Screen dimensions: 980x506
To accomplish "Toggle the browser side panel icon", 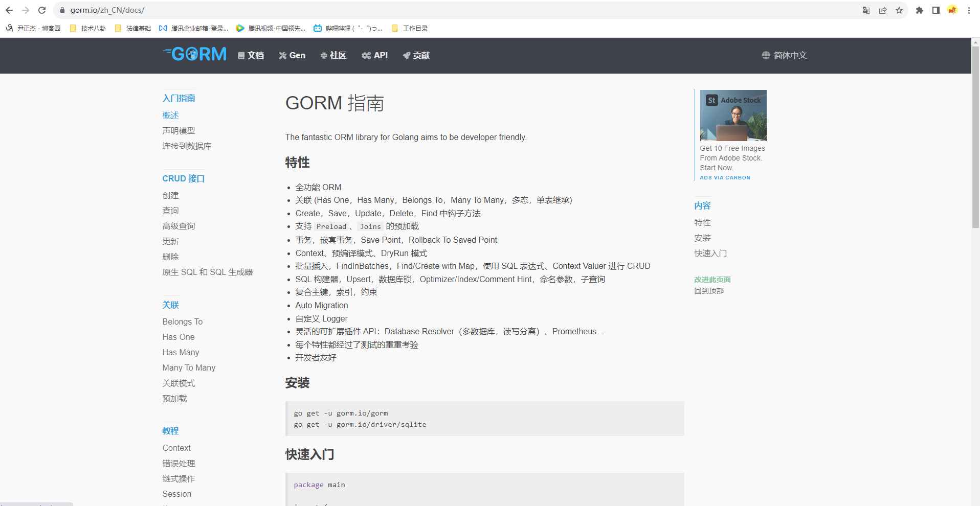I will point(936,10).
